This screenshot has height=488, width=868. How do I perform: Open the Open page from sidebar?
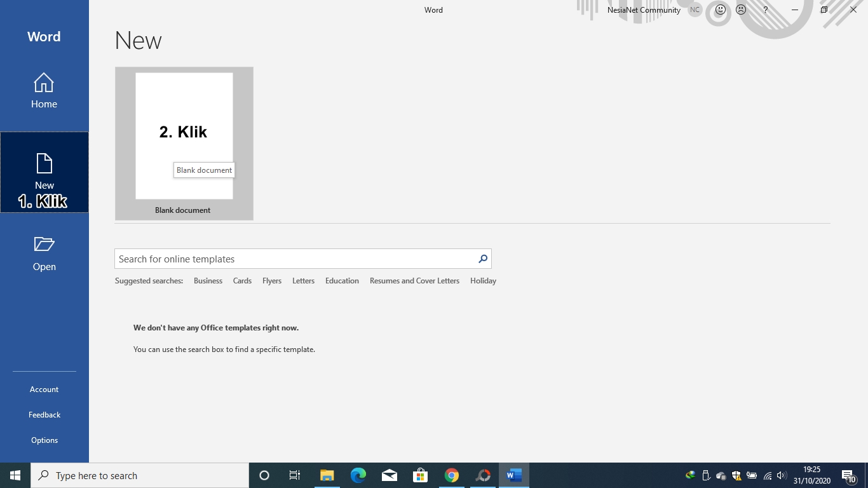point(44,254)
